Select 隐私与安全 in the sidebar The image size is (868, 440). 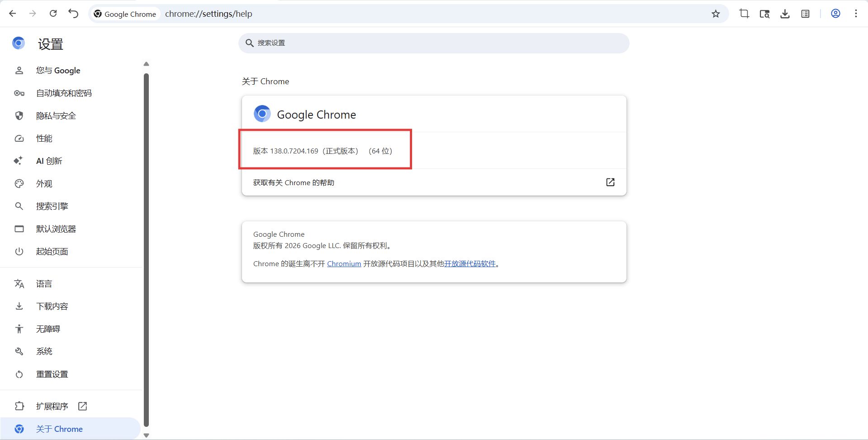(x=56, y=116)
